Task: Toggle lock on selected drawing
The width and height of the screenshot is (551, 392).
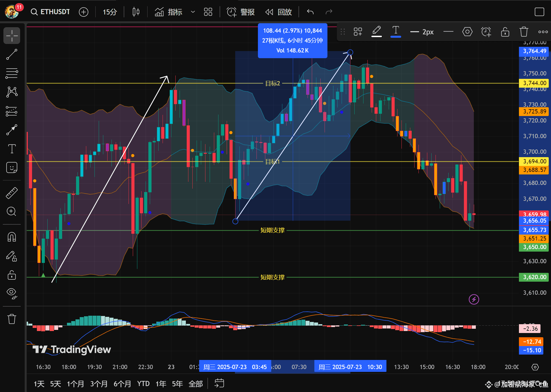Action: point(505,32)
